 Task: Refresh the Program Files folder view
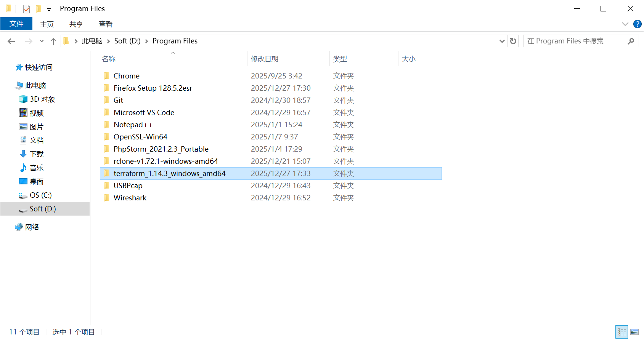[x=513, y=41]
